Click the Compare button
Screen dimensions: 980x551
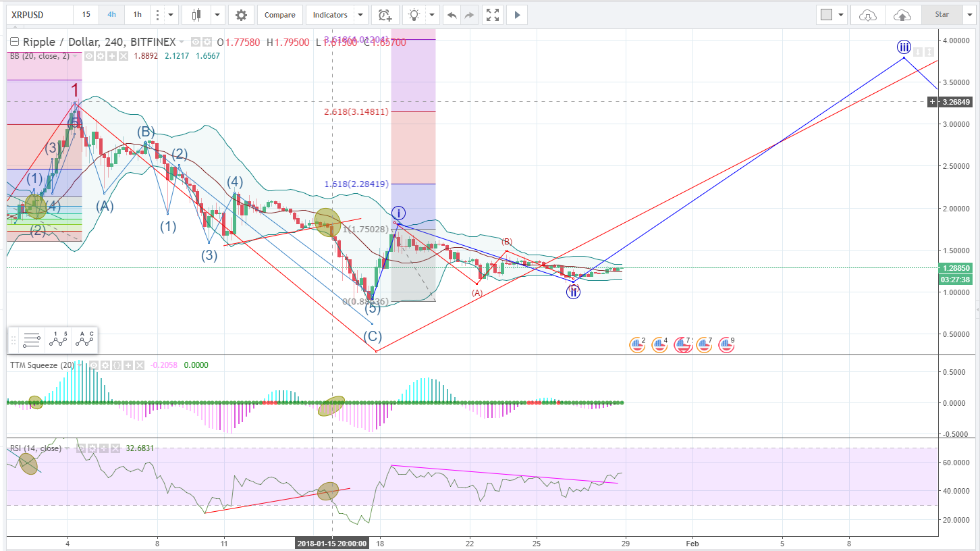coord(279,14)
